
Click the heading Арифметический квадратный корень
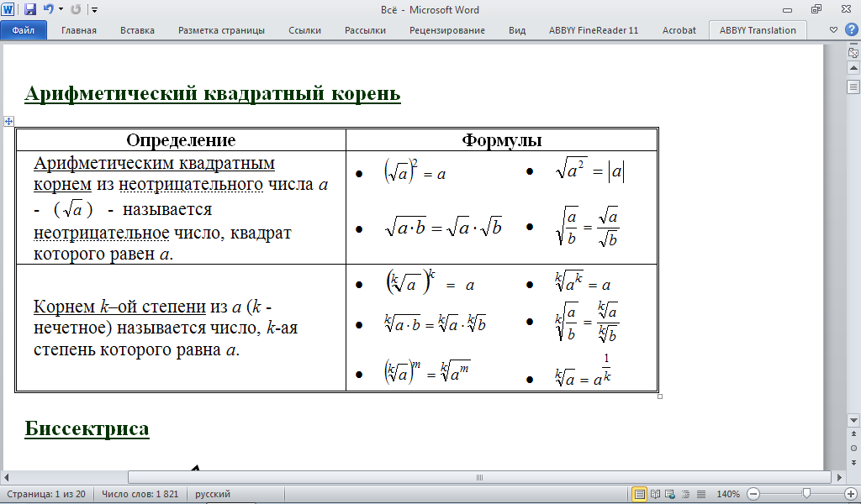tap(213, 94)
